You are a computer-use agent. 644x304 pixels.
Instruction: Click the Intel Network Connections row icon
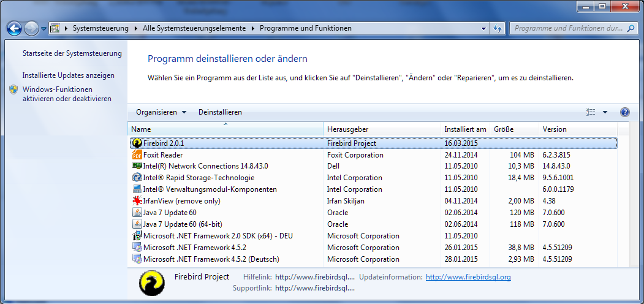click(x=137, y=166)
